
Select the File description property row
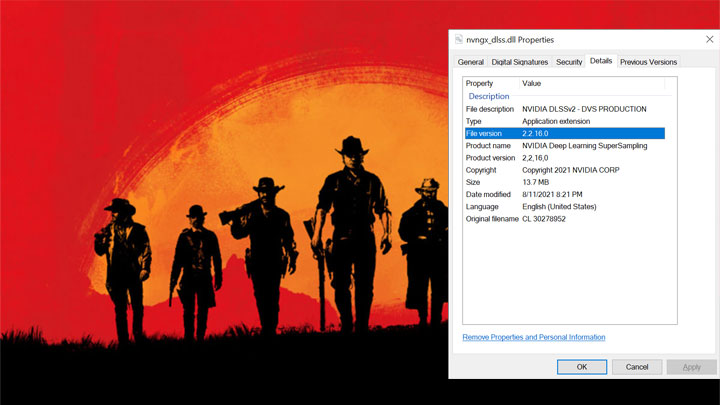[565, 109]
